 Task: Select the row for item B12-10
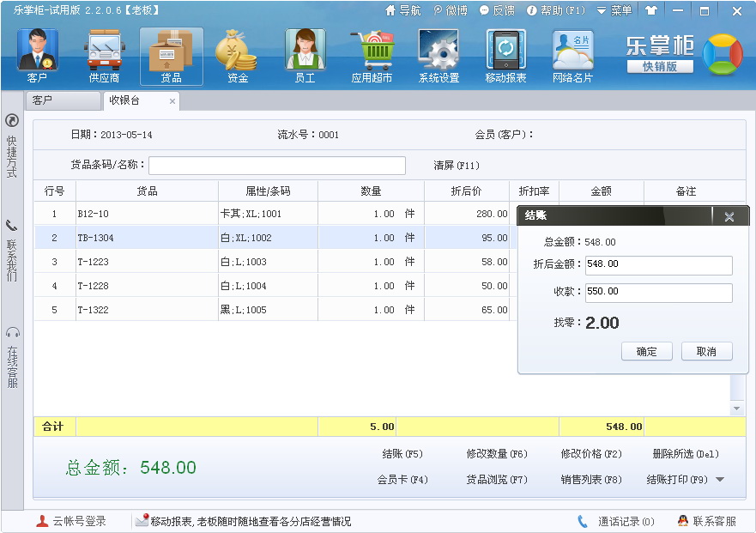click(x=275, y=214)
